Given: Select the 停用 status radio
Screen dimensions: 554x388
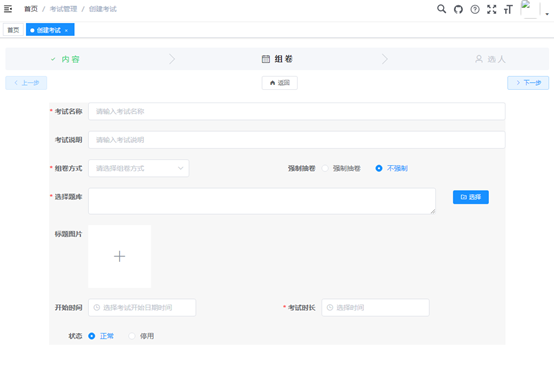Looking at the screenshot, I should [x=141, y=336].
